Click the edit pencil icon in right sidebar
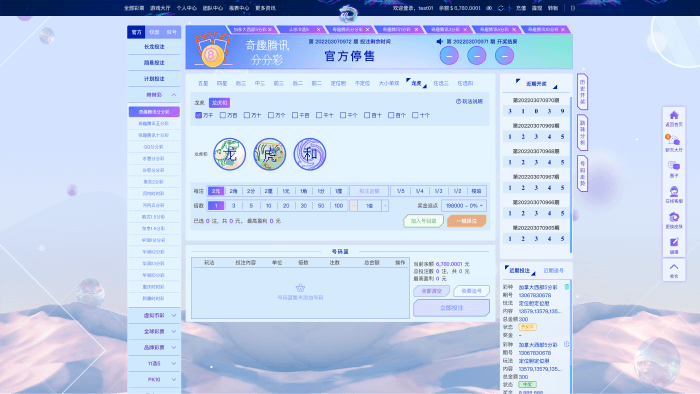 coord(674,242)
